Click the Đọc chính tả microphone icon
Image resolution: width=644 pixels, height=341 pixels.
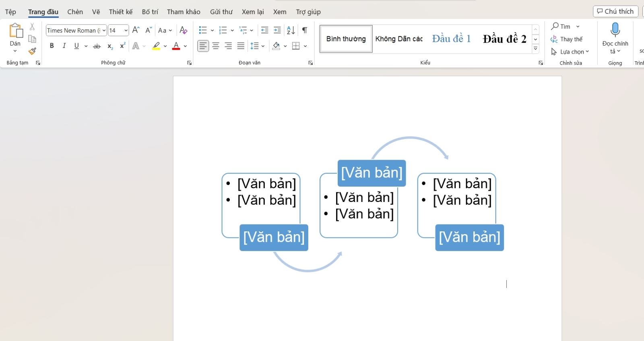coord(615,30)
